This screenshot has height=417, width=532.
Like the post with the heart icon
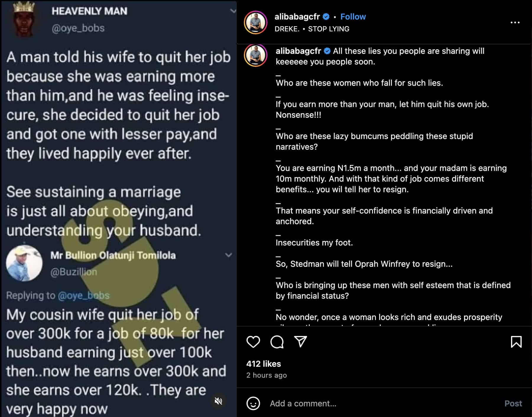click(x=253, y=342)
